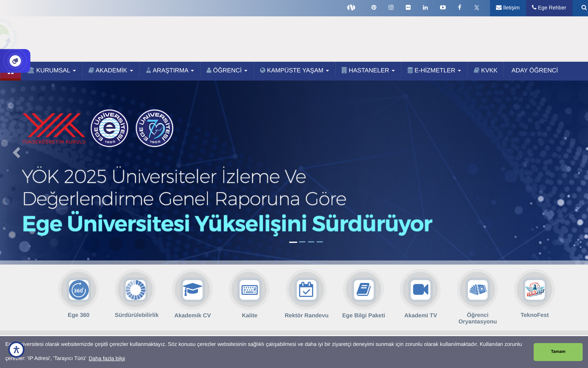Image resolution: width=588 pixels, height=368 pixels.
Task: Select the first carousel indicator dash
Action: click(293, 242)
